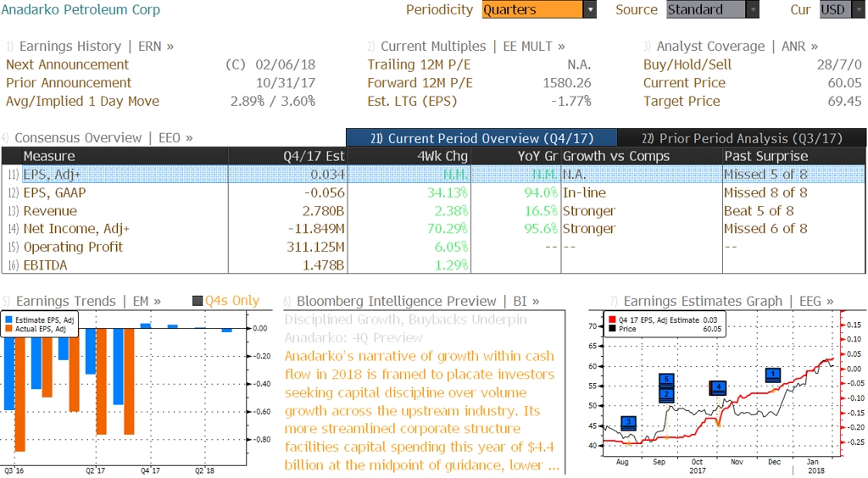Select the Revenue measure row
The image size is (868, 478).
(433, 211)
